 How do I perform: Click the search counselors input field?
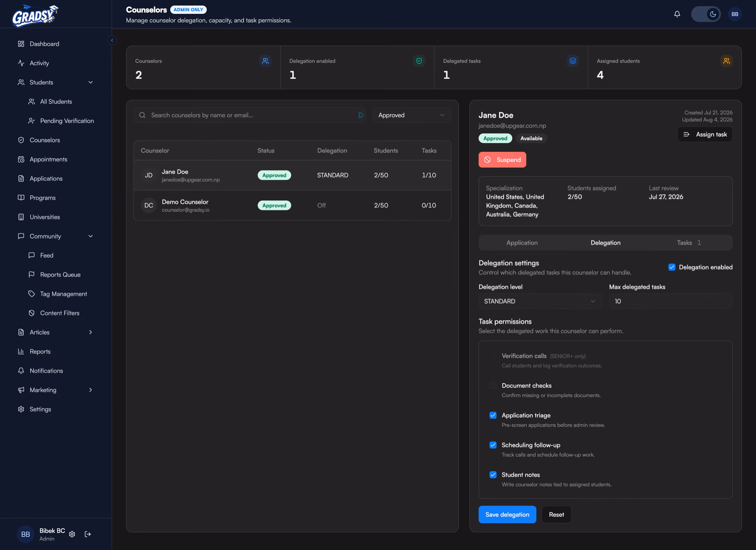[x=249, y=115]
